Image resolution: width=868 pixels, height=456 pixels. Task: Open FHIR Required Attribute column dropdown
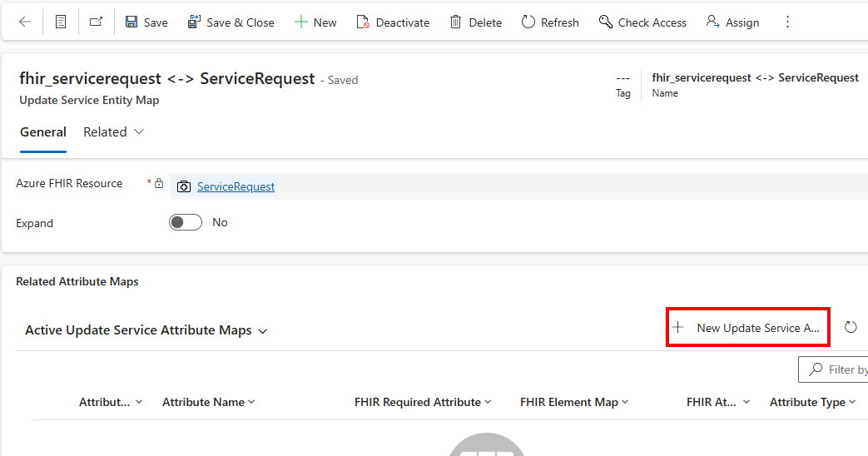pos(423,402)
